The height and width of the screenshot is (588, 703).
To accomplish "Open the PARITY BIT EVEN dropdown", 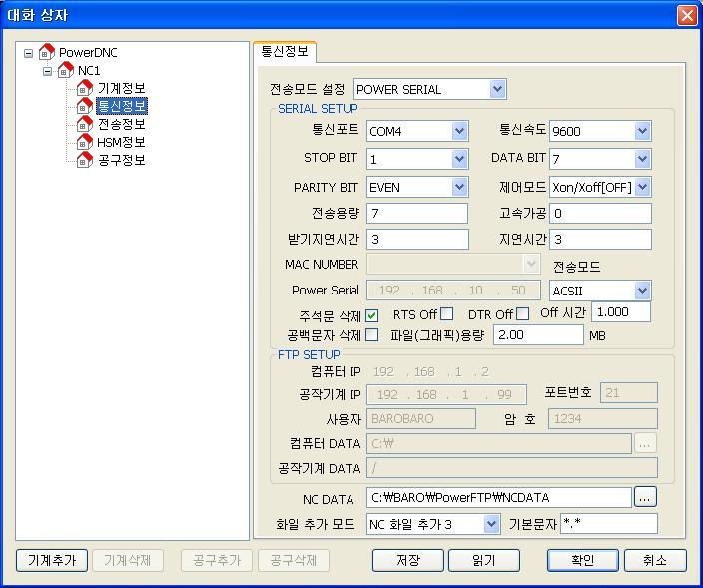I will click(460, 187).
